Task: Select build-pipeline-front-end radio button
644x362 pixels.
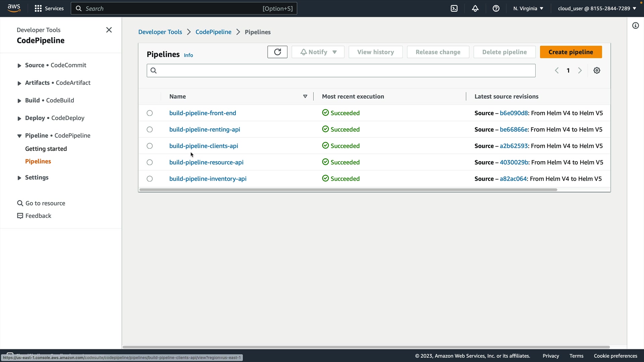Action: (150, 113)
